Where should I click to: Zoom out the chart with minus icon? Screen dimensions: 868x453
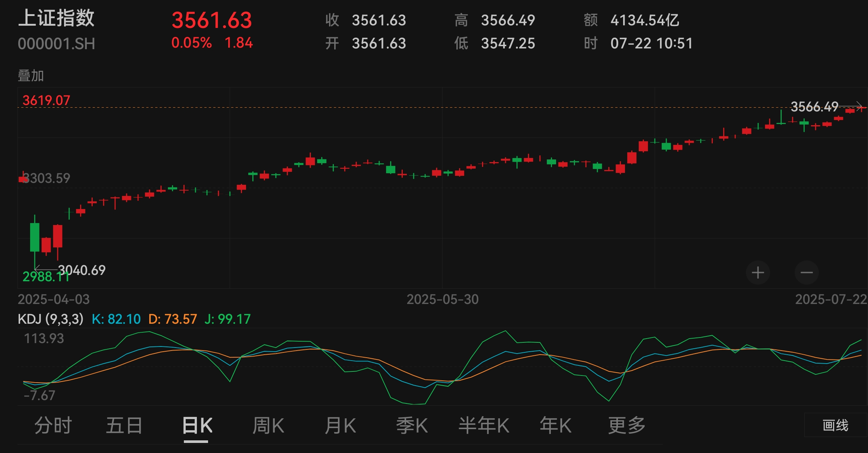(807, 273)
